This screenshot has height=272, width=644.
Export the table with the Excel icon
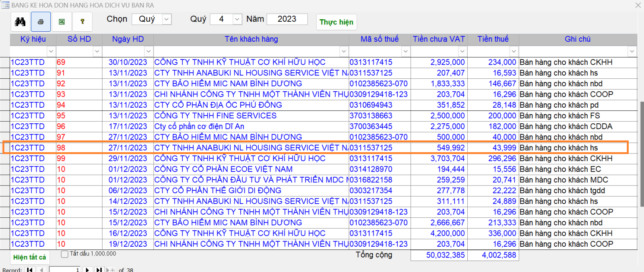click(62, 22)
